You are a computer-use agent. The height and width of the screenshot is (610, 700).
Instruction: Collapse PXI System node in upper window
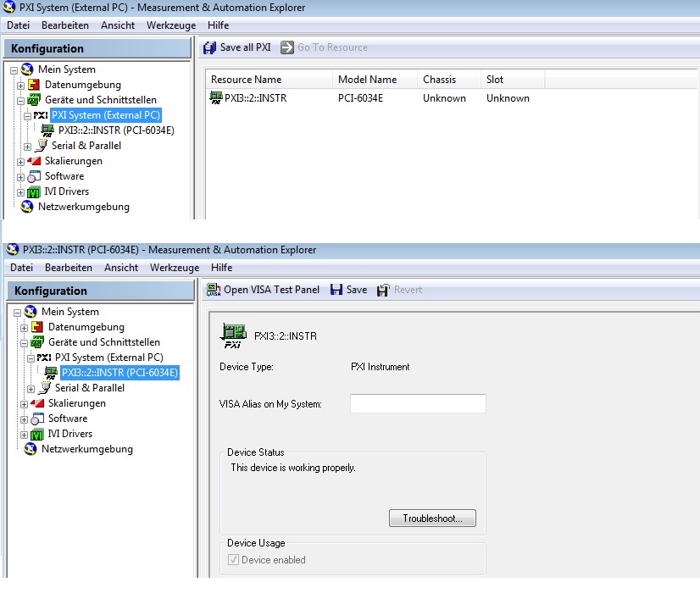[x=27, y=116]
